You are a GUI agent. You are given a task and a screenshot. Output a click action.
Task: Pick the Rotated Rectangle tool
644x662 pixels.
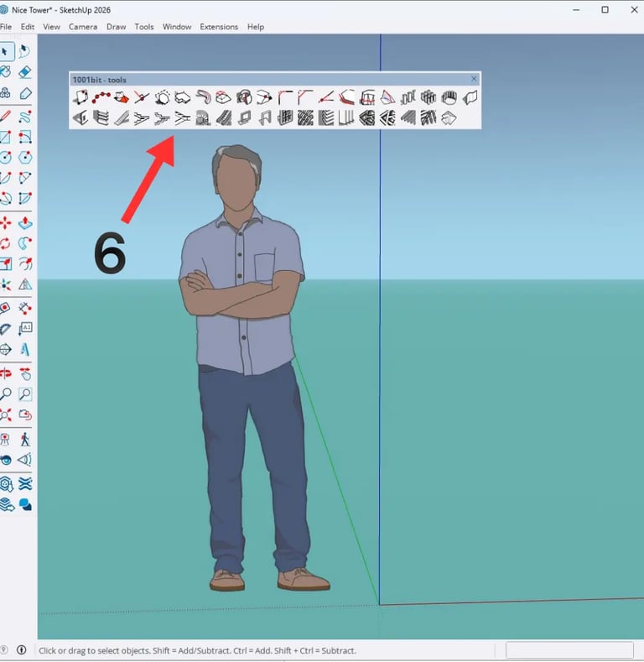(x=25, y=138)
